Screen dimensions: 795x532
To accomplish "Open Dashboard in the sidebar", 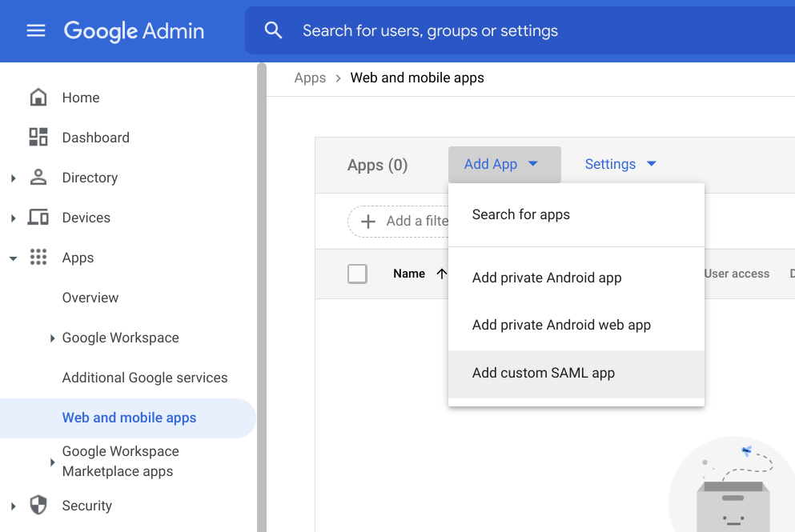I will (96, 138).
